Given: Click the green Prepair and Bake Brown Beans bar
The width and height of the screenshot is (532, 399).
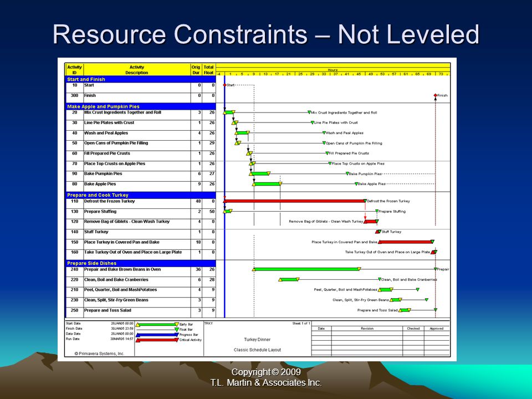Looking at the screenshot, I should pos(306,269).
